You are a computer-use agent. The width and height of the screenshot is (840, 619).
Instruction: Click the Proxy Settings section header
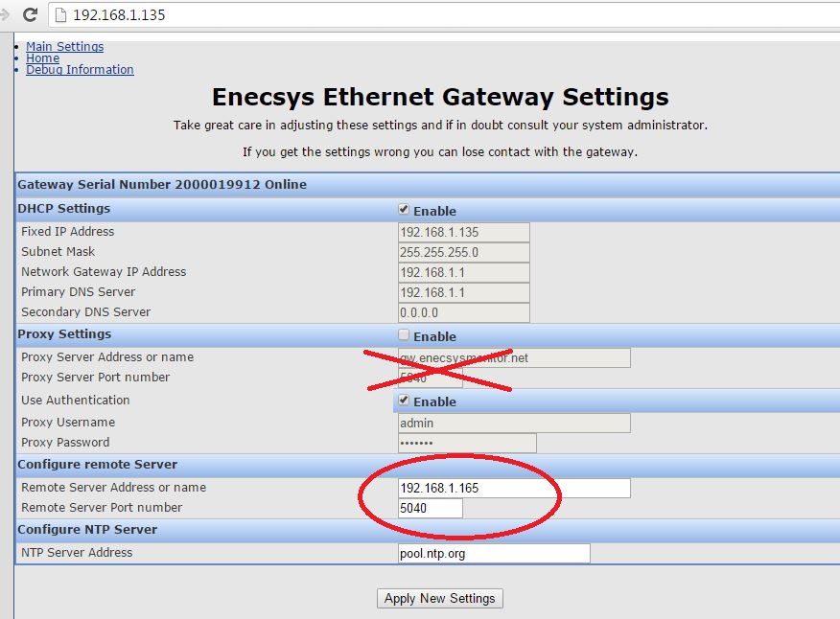pos(64,334)
